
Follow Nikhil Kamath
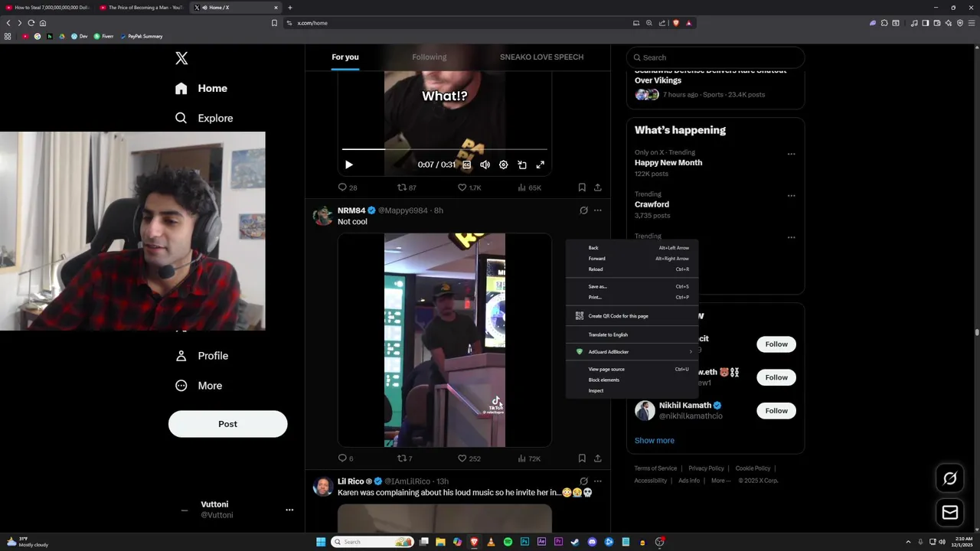click(776, 411)
